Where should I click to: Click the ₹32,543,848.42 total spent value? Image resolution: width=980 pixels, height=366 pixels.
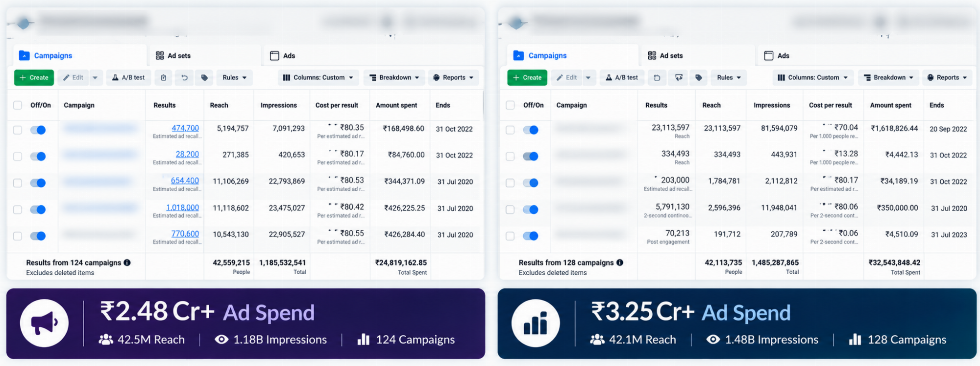[894, 262]
